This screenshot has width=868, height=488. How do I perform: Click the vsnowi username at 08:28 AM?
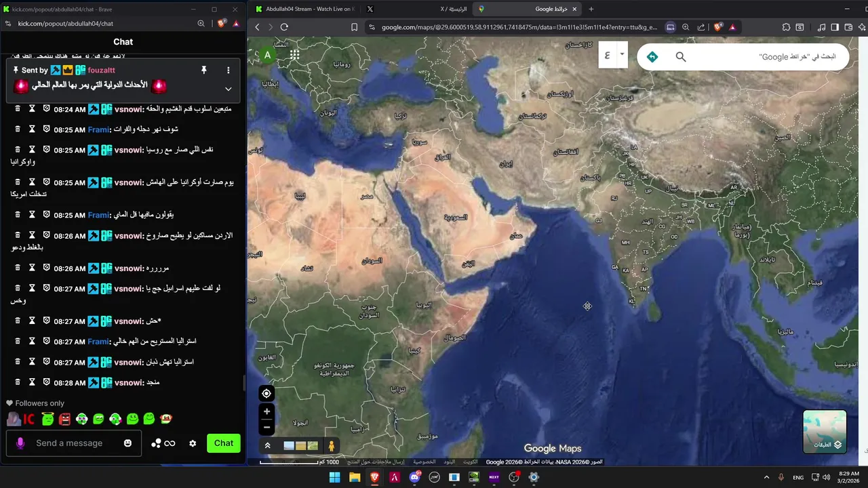(129, 383)
